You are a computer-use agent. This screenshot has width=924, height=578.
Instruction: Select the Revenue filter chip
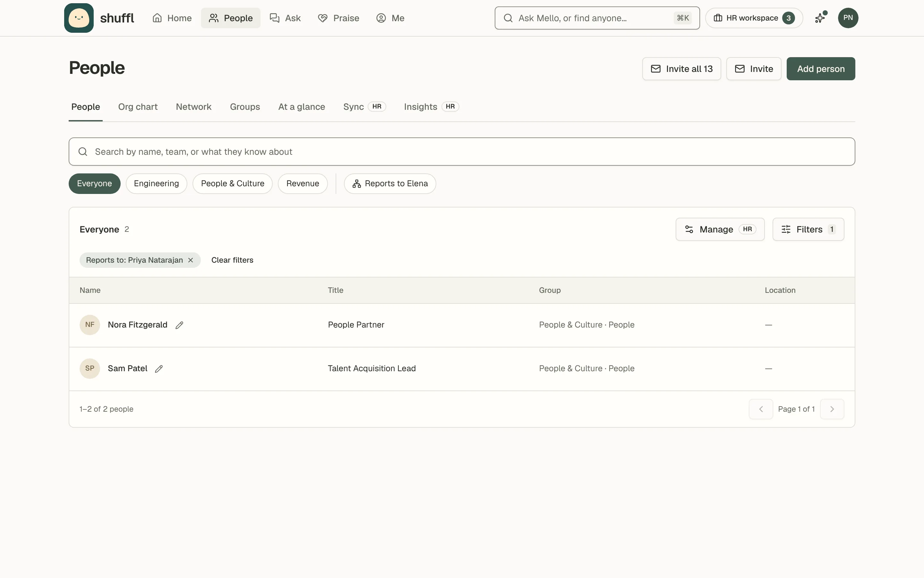click(303, 183)
